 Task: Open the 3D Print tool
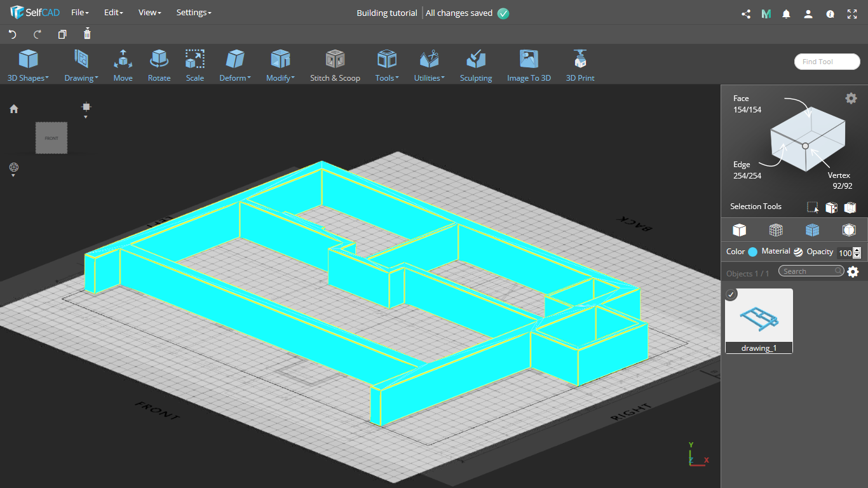coord(580,66)
